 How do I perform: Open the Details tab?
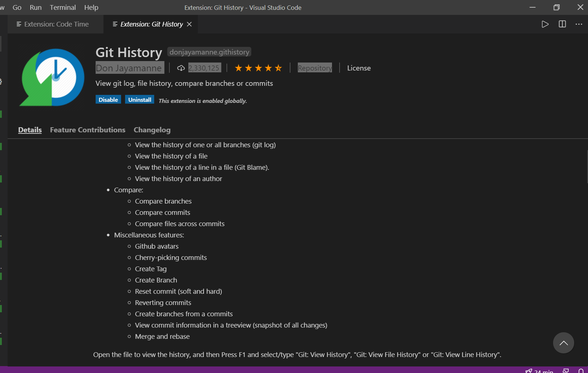tap(30, 130)
